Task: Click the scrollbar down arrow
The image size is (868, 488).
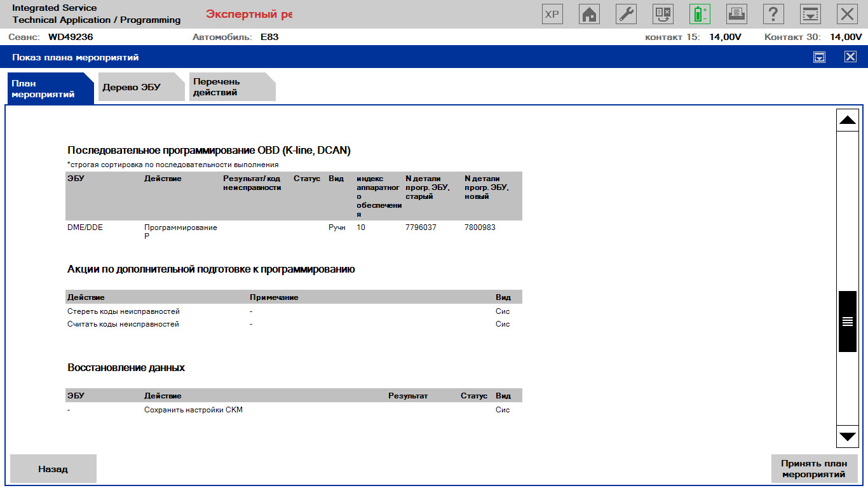Action: point(848,437)
